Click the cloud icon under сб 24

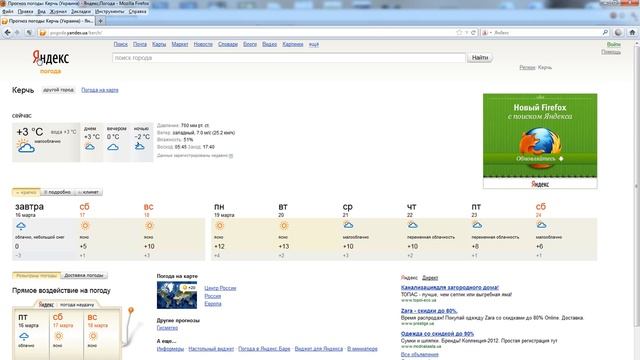coord(541,225)
